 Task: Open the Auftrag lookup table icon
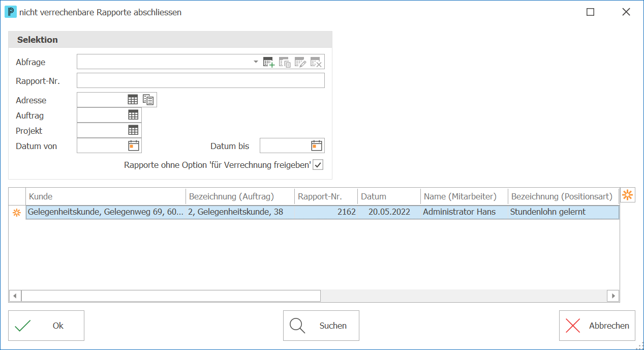pos(133,115)
